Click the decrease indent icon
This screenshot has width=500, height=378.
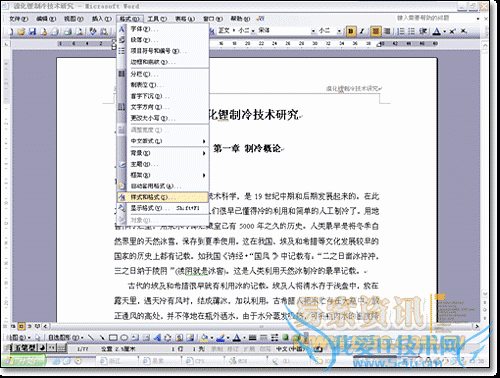423,31
